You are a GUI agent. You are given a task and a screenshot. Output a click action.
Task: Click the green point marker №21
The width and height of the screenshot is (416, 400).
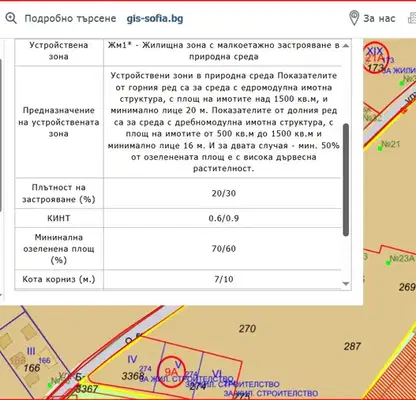(x=380, y=148)
